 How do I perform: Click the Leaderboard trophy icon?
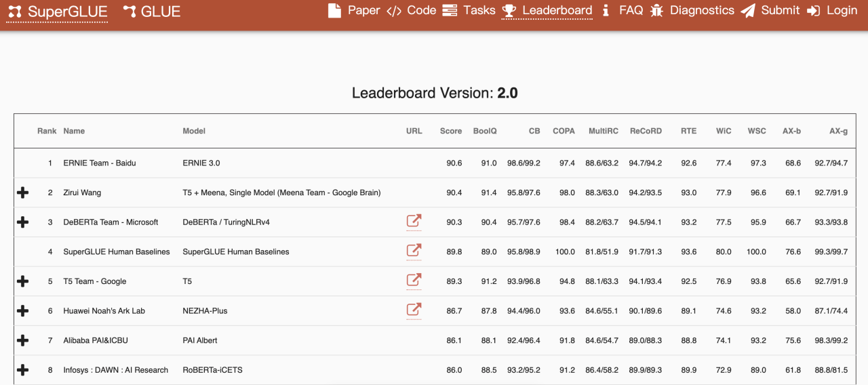[x=509, y=11]
